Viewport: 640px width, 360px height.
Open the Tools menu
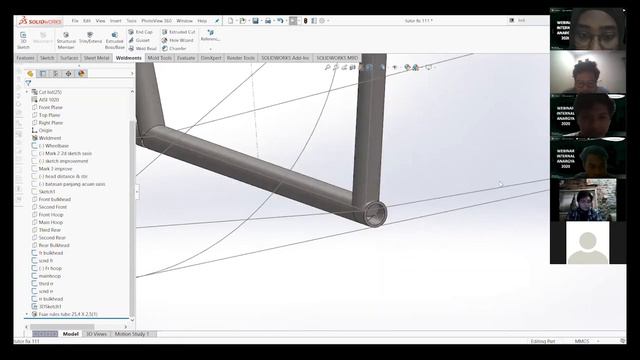(x=131, y=21)
